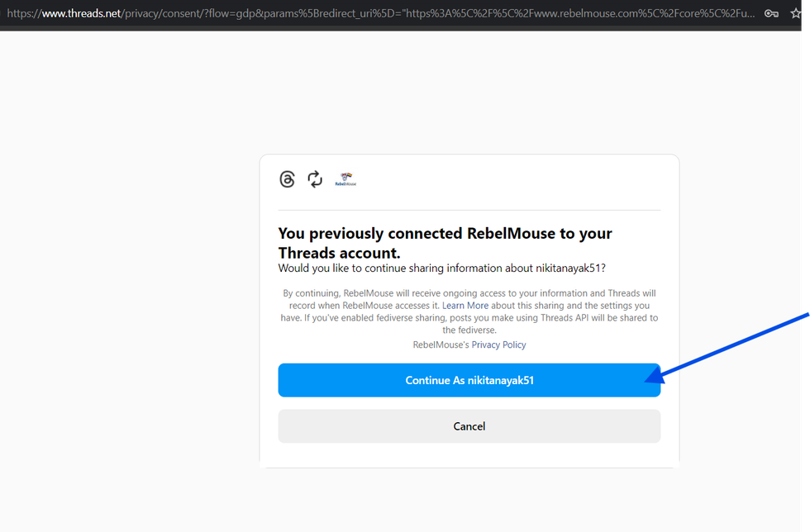Open the Learn More link
This screenshot has height=532, width=810.
(x=465, y=306)
